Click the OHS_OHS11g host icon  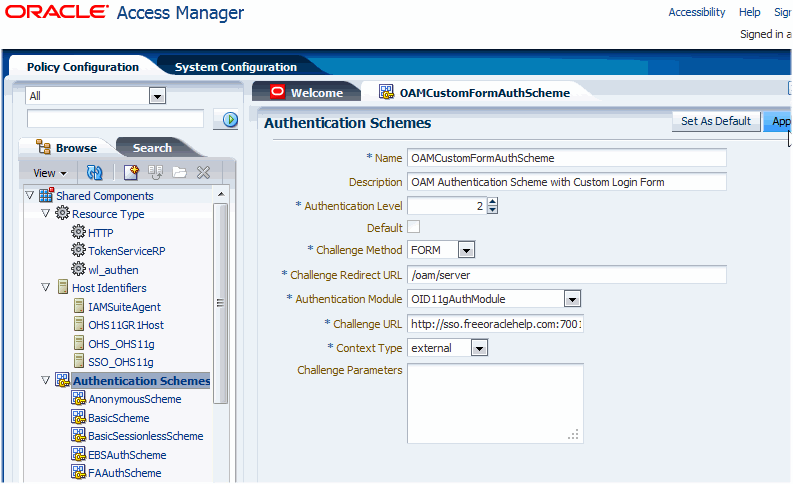pyautogui.click(x=79, y=343)
